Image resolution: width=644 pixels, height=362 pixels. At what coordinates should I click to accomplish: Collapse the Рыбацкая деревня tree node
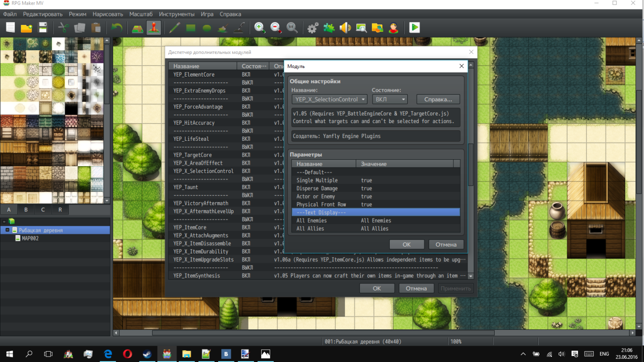click(x=8, y=230)
